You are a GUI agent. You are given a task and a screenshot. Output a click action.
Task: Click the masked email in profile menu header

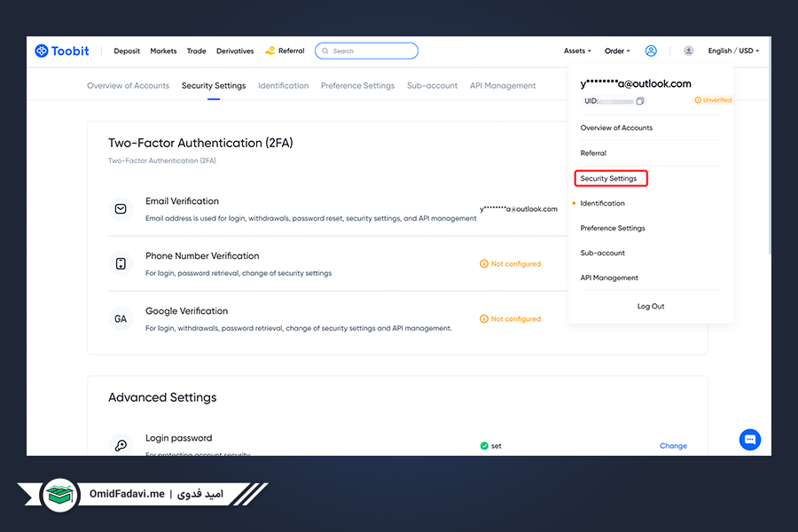coord(636,84)
